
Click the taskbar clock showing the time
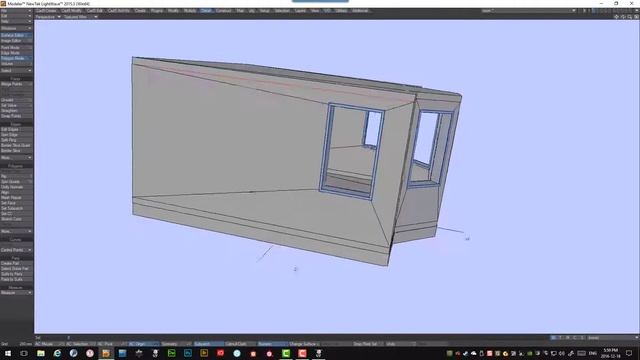coord(611,353)
